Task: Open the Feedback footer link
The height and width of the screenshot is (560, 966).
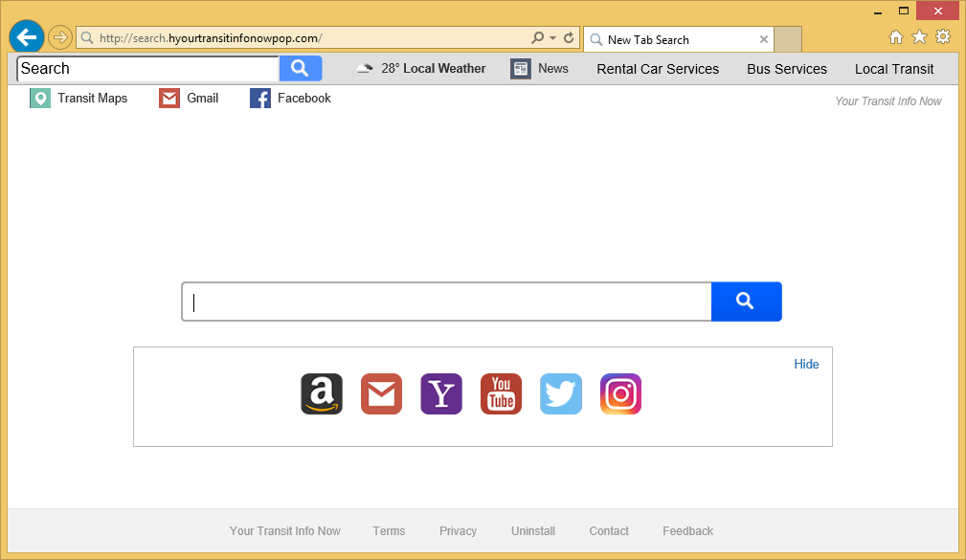Action: (687, 531)
